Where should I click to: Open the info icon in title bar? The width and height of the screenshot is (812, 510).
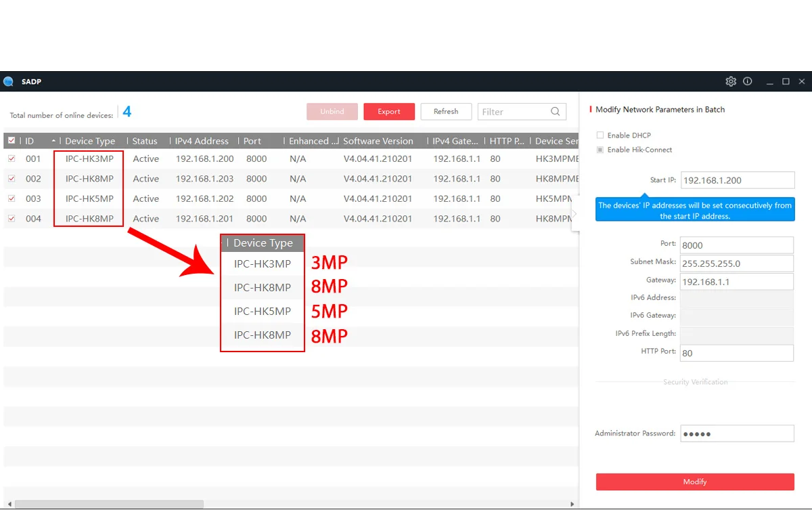748,81
